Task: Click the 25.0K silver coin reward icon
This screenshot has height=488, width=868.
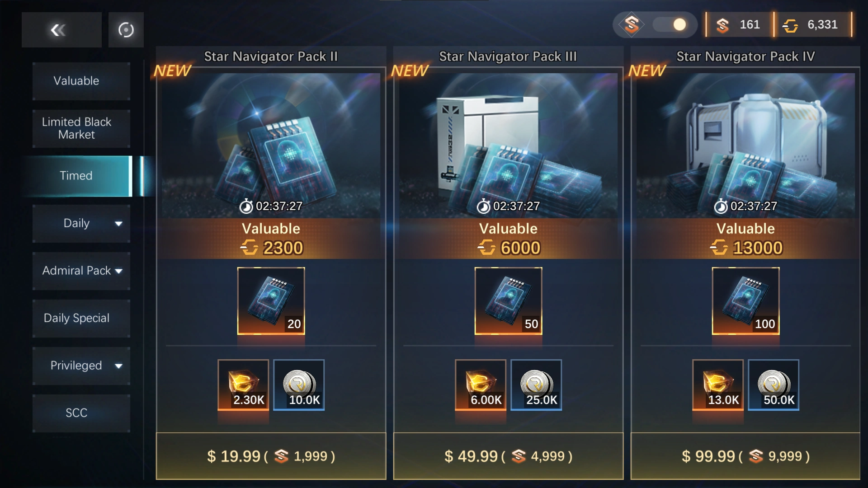Action: (x=536, y=385)
